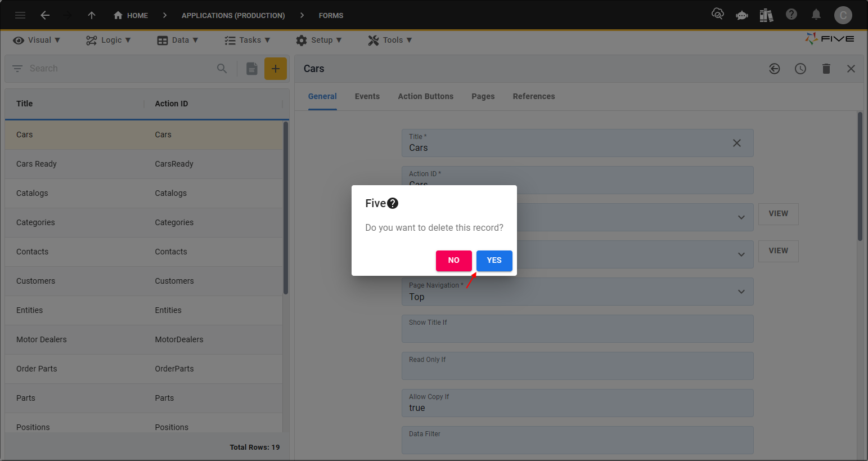Clear the Title field with X icon
Image resolution: width=868 pixels, height=461 pixels.
point(737,143)
